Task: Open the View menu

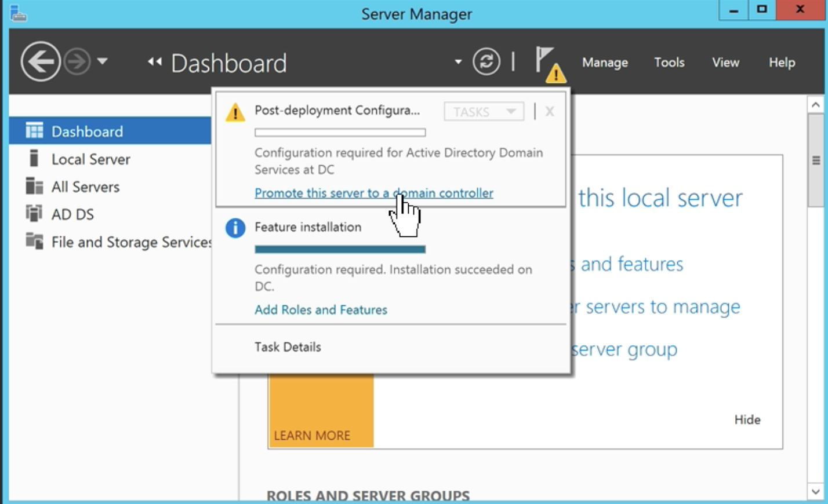Action: click(x=725, y=63)
